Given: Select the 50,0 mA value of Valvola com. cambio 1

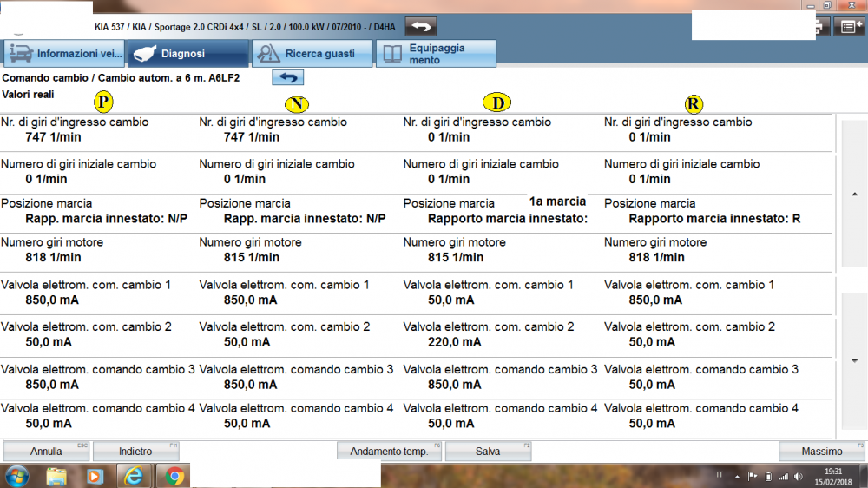Looking at the screenshot, I should [450, 300].
